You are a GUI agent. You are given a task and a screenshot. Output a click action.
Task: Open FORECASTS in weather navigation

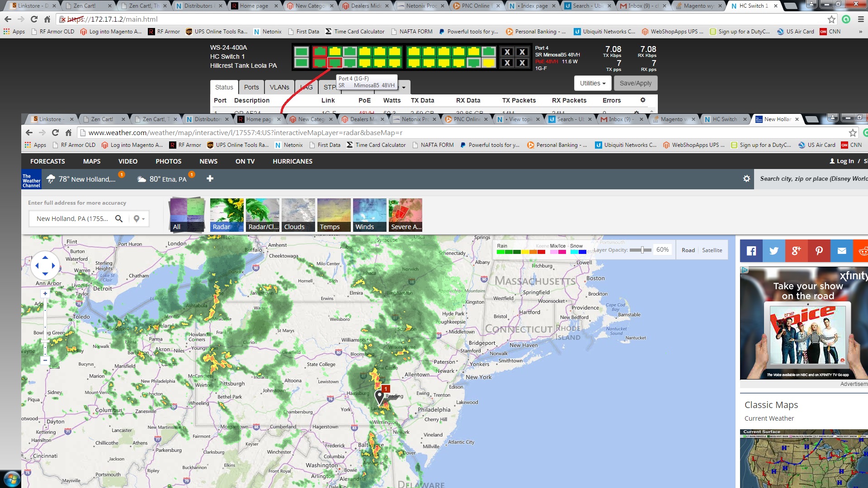pyautogui.click(x=47, y=161)
